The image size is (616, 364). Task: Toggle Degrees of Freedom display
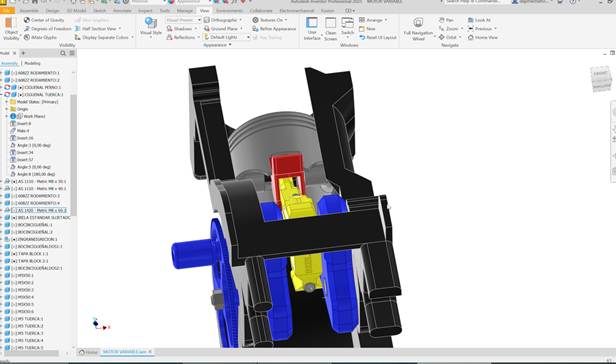[x=48, y=29]
